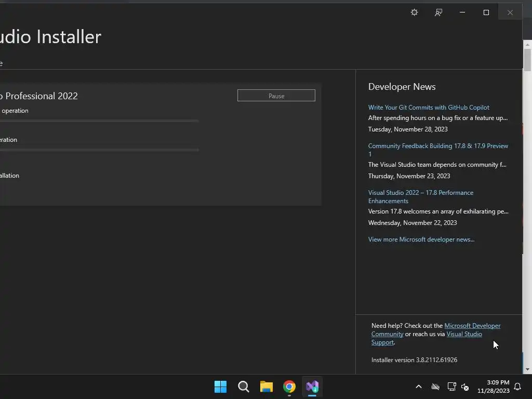Click the second operation progress bar
Viewport: 532px width, 399px height.
[x=99, y=150]
